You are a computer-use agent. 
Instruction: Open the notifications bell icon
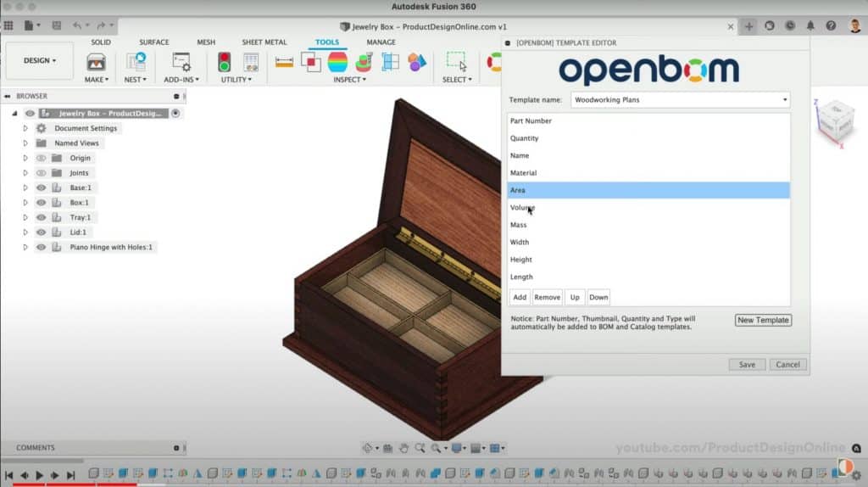(810, 25)
